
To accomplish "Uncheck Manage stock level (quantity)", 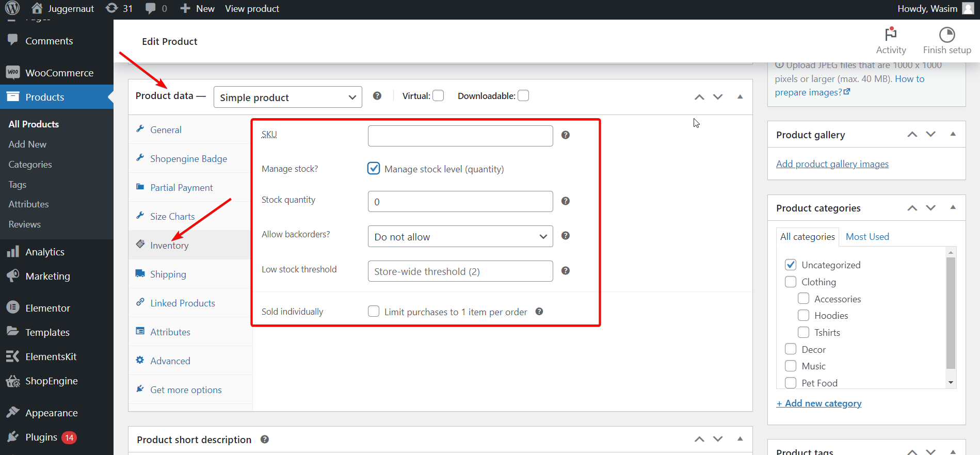I will coord(374,169).
